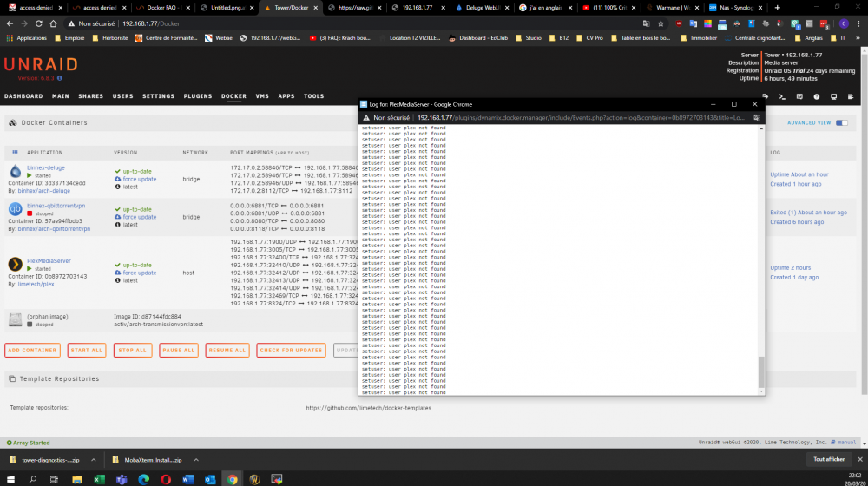Click the PlexMediaServer container icon
This screenshot has width=868, height=486.
[15, 264]
